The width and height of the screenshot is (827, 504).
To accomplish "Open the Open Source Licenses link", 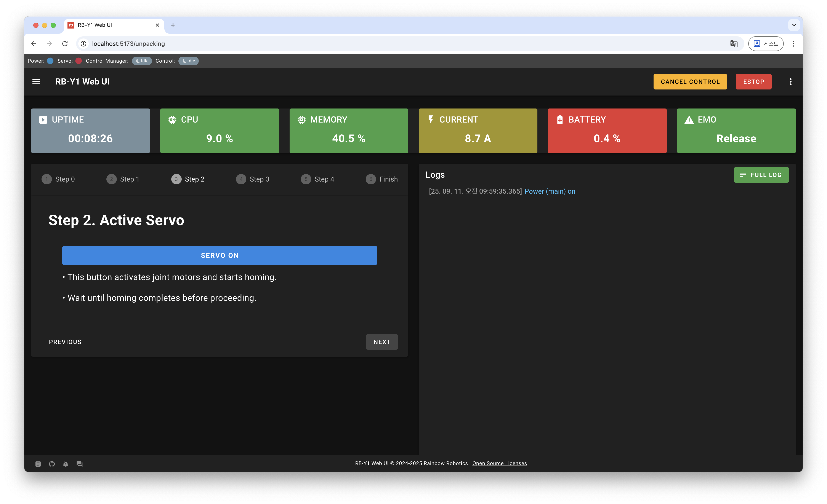I will (499, 463).
